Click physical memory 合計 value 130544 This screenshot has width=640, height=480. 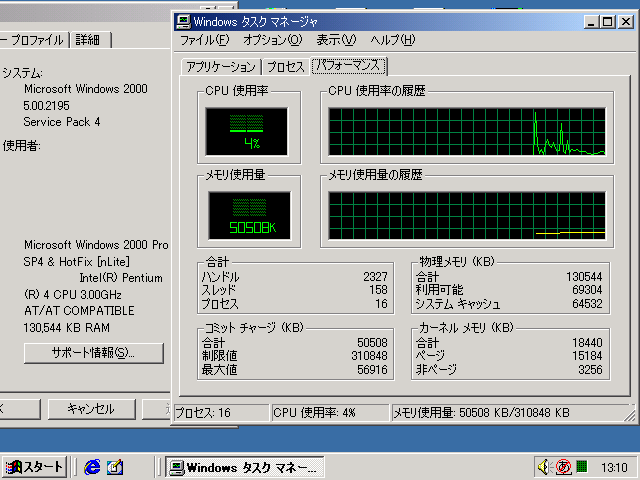(584, 277)
